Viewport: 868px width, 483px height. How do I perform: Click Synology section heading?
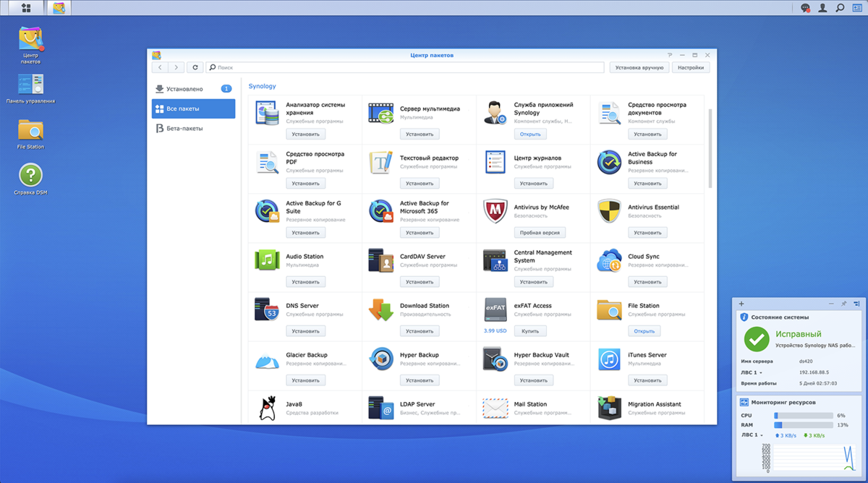(x=262, y=86)
